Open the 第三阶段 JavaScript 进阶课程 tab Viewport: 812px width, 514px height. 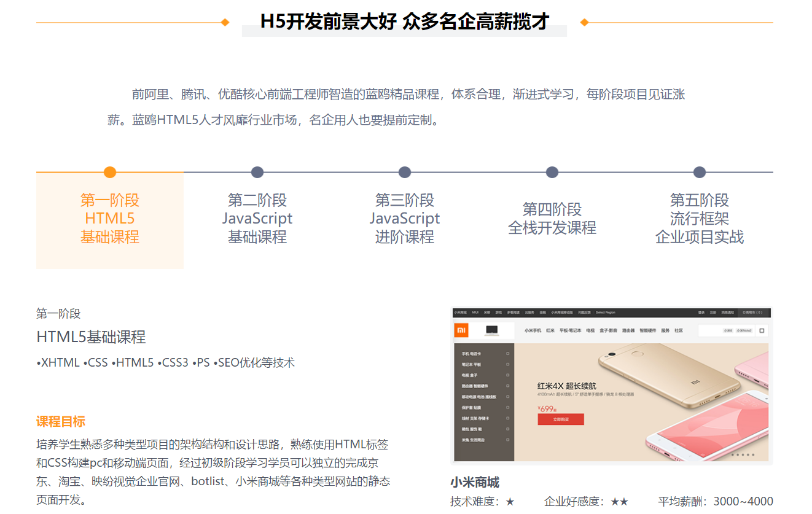(405, 220)
